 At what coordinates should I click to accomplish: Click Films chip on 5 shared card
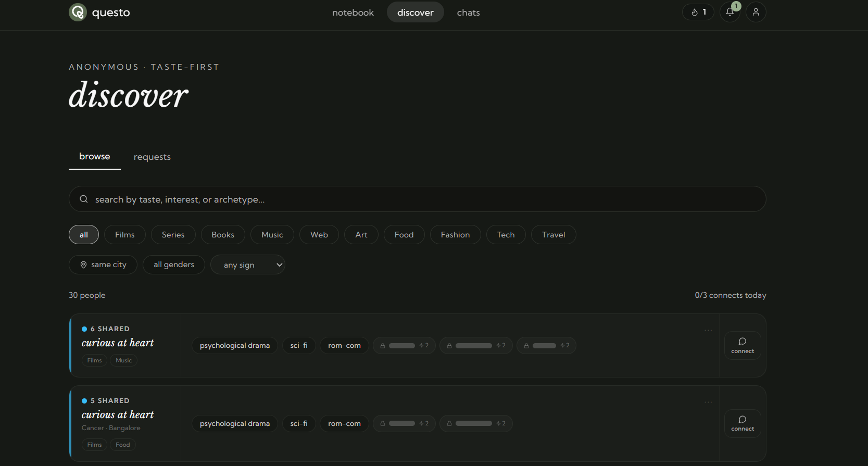(x=94, y=445)
